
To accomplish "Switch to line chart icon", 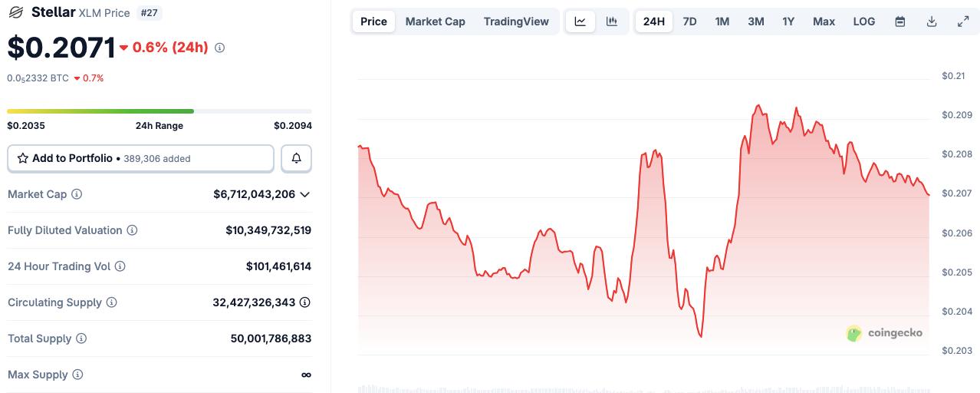I will [580, 21].
